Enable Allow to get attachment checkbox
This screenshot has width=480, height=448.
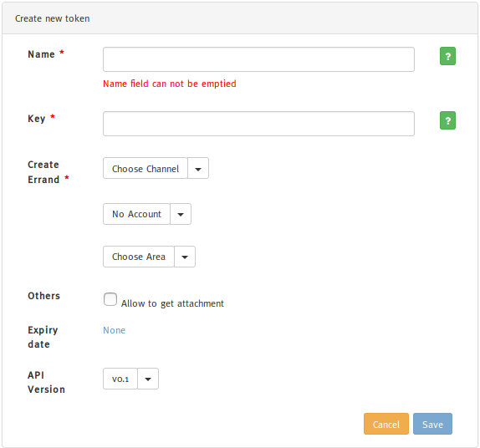(110, 299)
